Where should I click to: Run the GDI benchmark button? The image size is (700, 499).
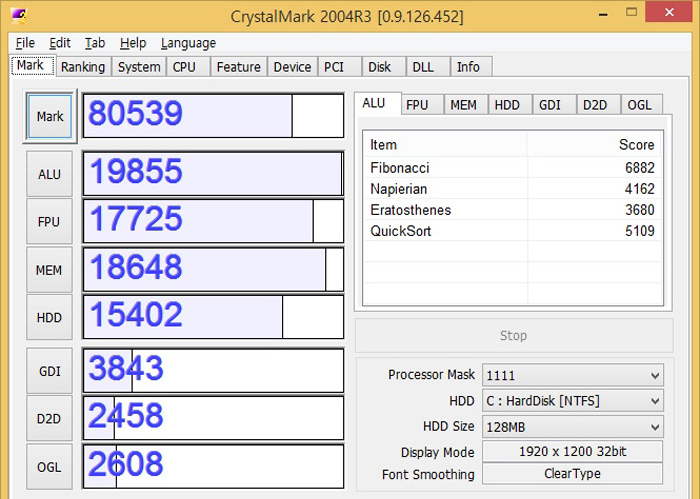[x=49, y=371]
